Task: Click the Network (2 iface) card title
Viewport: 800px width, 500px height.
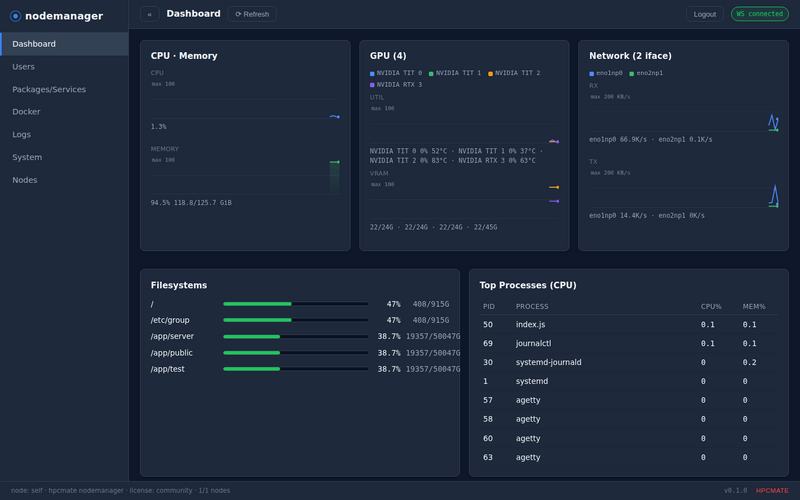Action: click(630, 56)
